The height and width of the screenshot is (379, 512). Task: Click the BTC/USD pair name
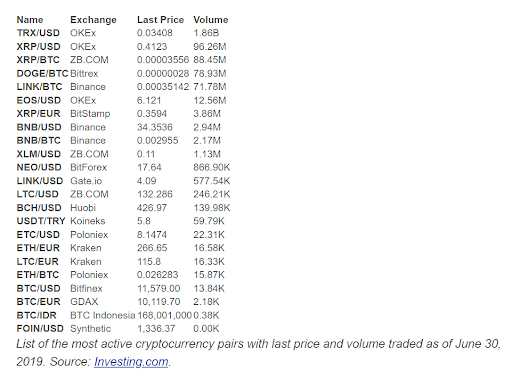coord(39,288)
